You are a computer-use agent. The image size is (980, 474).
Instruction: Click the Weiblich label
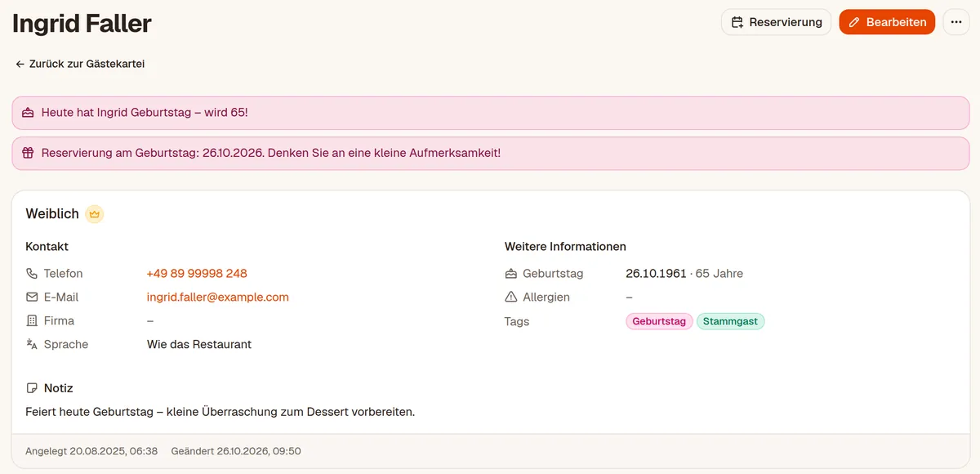coord(52,214)
